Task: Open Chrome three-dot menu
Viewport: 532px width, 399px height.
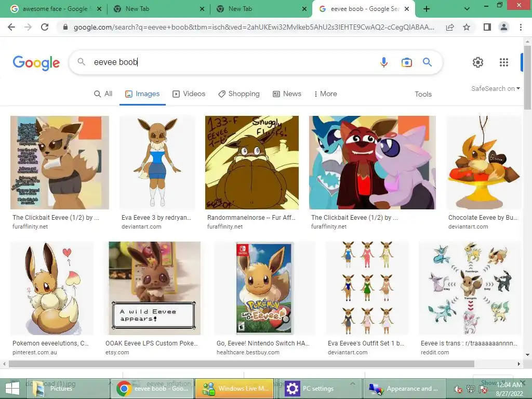Action: pyautogui.click(x=521, y=27)
